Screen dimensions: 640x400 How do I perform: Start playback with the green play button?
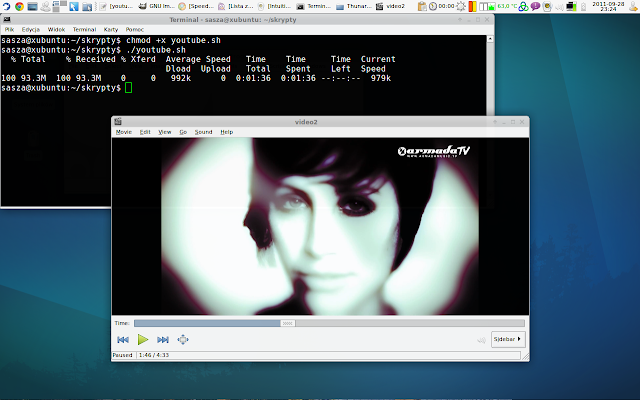click(x=143, y=340)
